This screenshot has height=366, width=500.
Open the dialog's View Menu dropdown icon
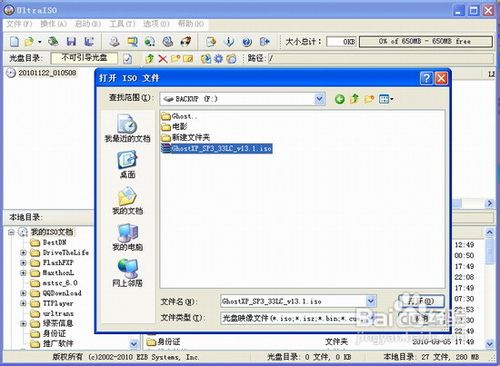coord(386,99)
